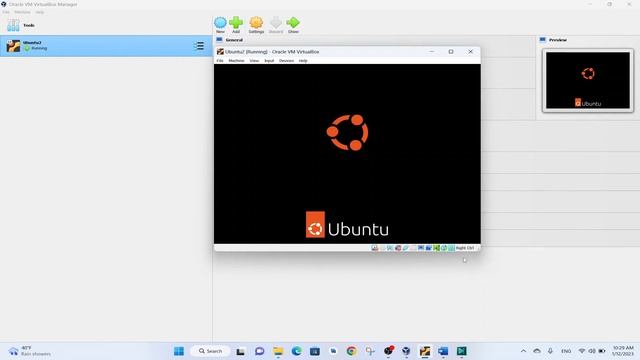Launch Microsoft Edge from taskbar

point(296,351)
